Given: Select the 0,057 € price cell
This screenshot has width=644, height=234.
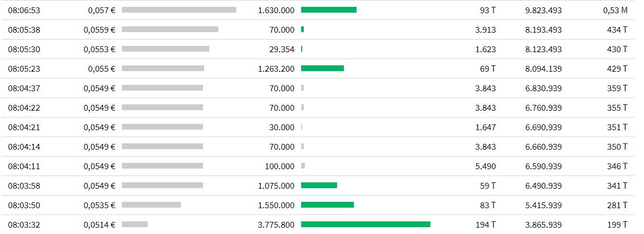Looking at the screenshot, I should point(99,11).
